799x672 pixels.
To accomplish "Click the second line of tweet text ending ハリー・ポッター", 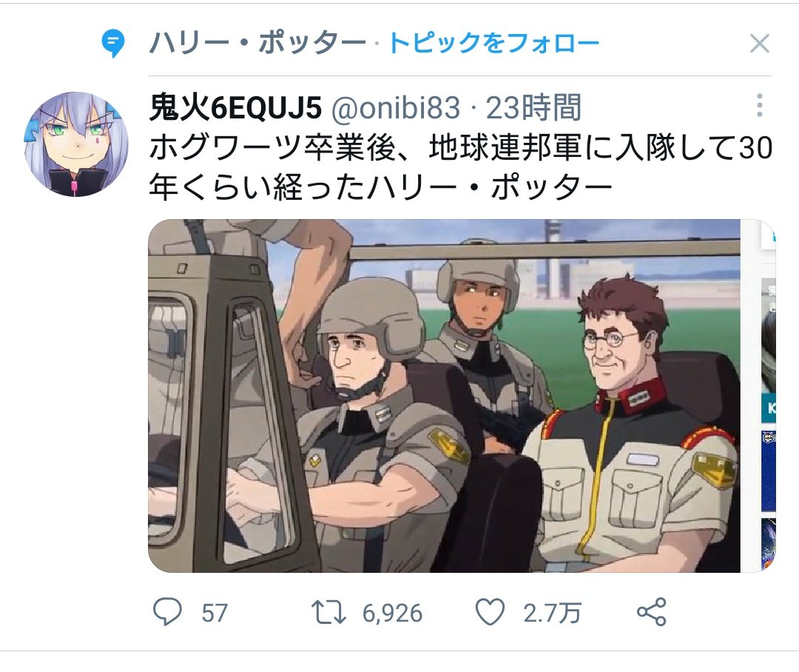I will click(381, 187).
